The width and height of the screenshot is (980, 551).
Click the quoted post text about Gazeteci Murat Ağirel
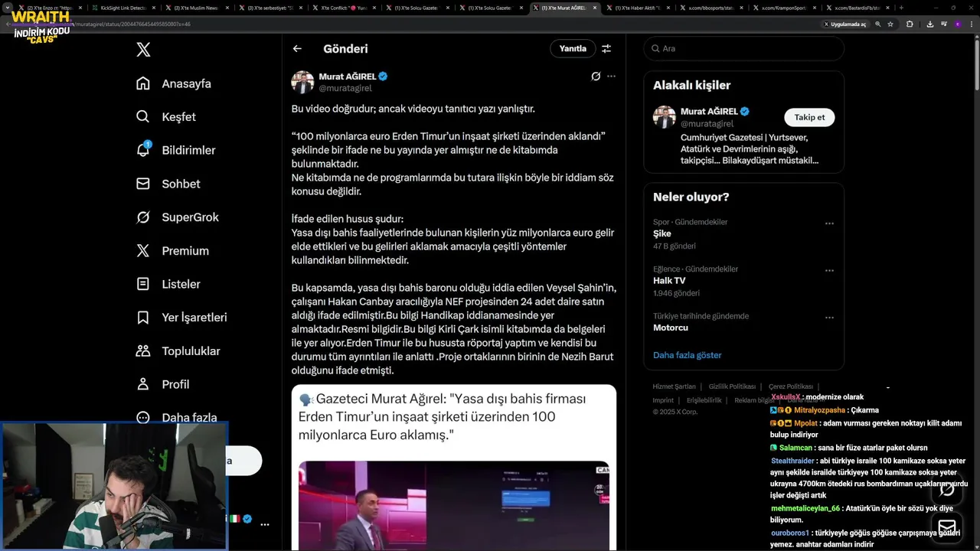tap(442, 417)
